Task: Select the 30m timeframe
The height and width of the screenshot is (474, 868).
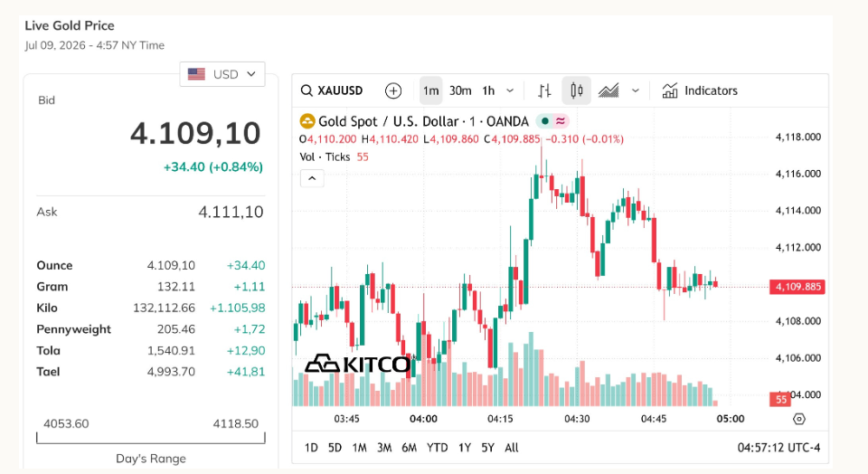Action: [460, 90]
